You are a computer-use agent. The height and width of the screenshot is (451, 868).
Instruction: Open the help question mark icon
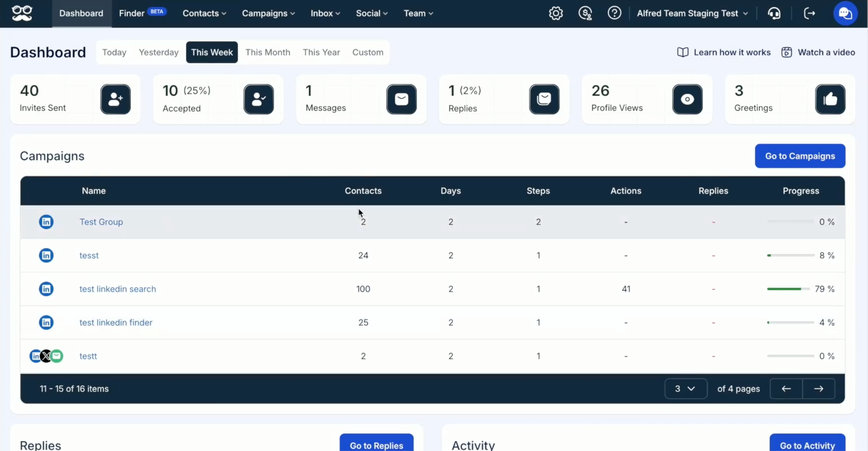point(615,13)
